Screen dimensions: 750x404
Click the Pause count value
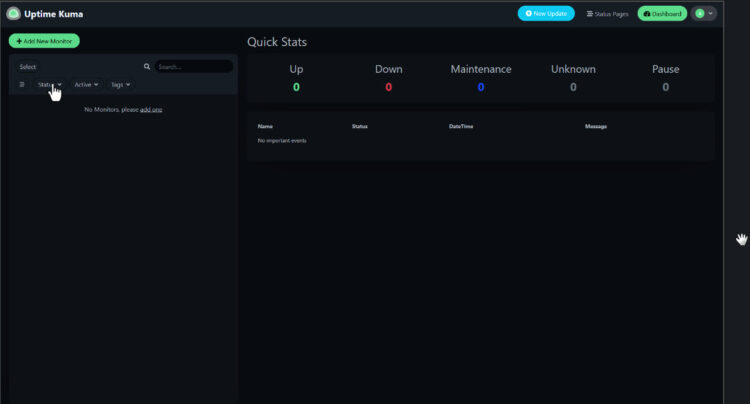click(665, 87)
